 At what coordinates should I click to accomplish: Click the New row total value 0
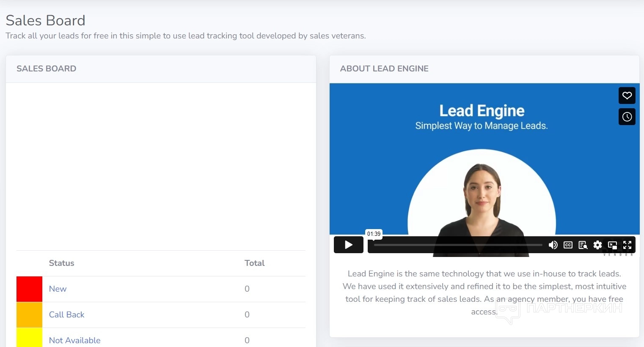pyautogui.click(x=247, y=289)
